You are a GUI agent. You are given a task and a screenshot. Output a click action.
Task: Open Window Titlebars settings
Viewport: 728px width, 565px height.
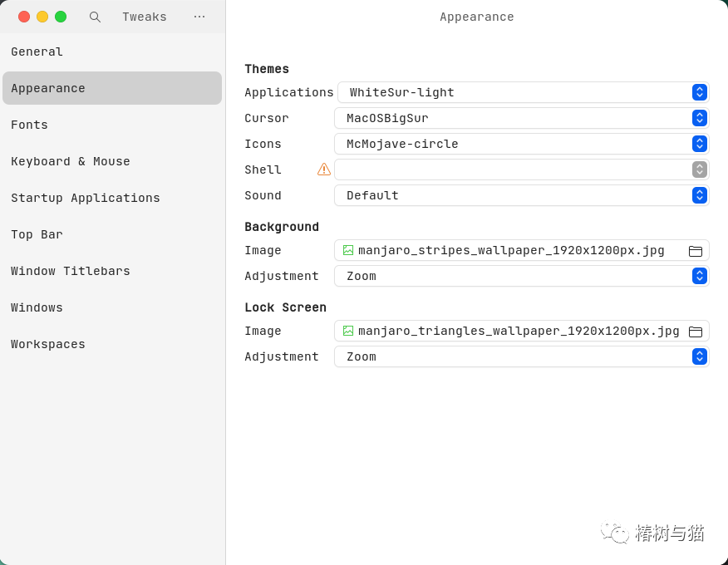pyautogui.click(x=71, y=272)
